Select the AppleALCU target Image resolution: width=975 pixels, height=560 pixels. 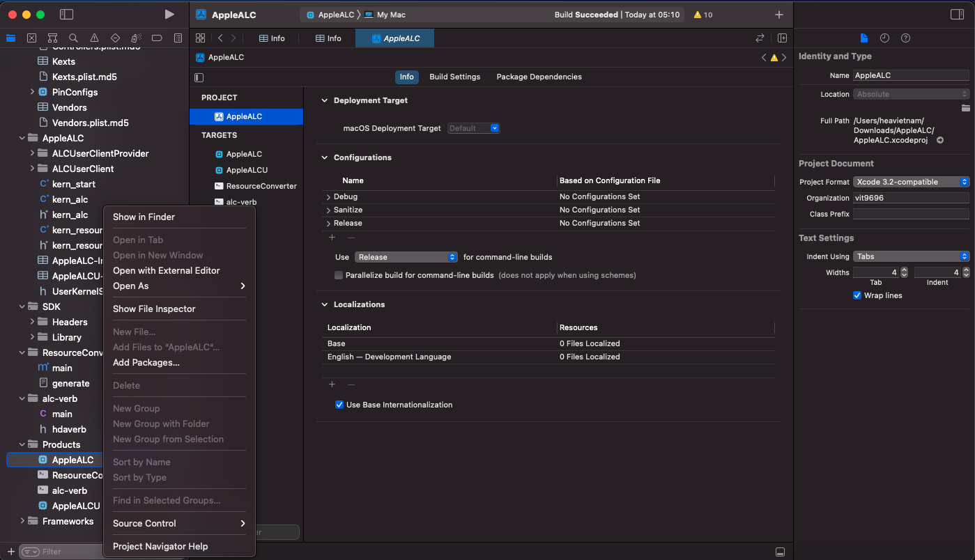point(247,170)
